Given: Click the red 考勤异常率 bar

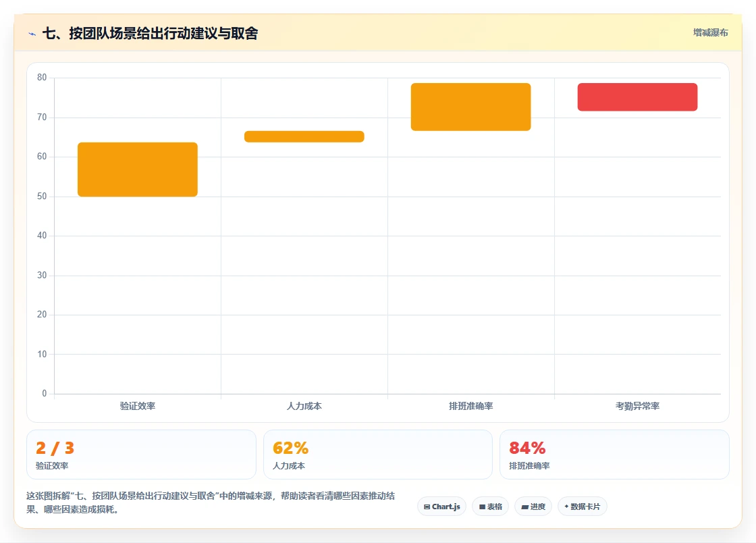Looking at the screenshot, I should pos(637,97).
